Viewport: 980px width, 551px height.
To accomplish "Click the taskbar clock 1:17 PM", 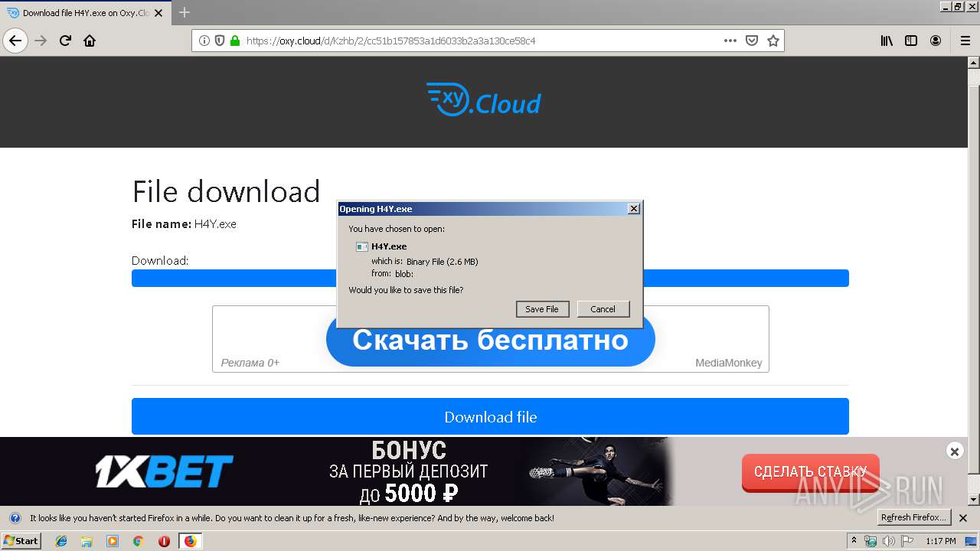I will click(x=941, y=541).
